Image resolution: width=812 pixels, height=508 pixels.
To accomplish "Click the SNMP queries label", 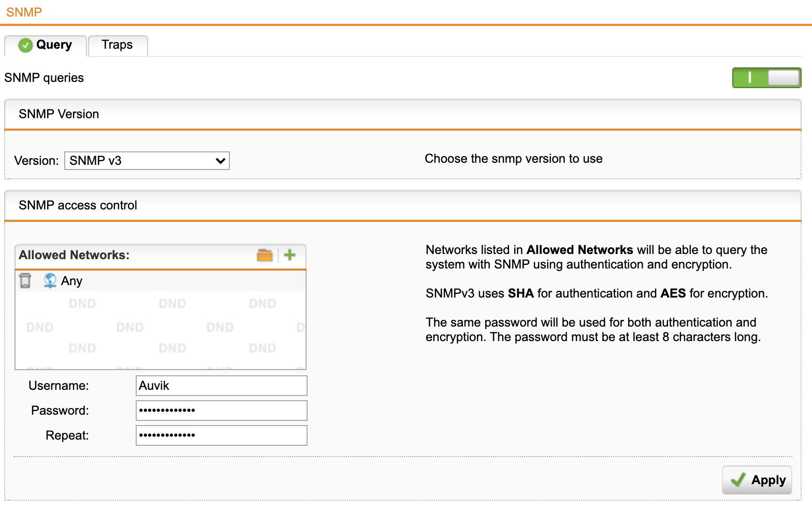I will [x=44, y=78].
